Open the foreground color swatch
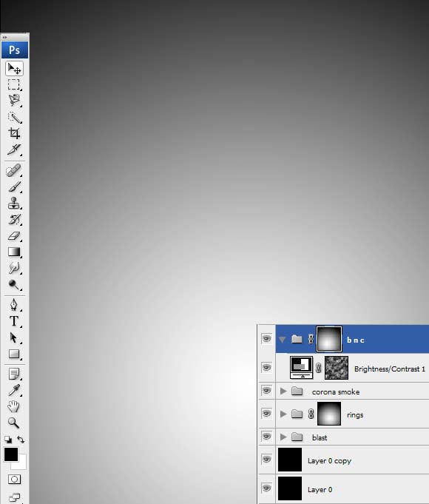The width and height of the screenshot is (429, 504). (x=11, y=454)
